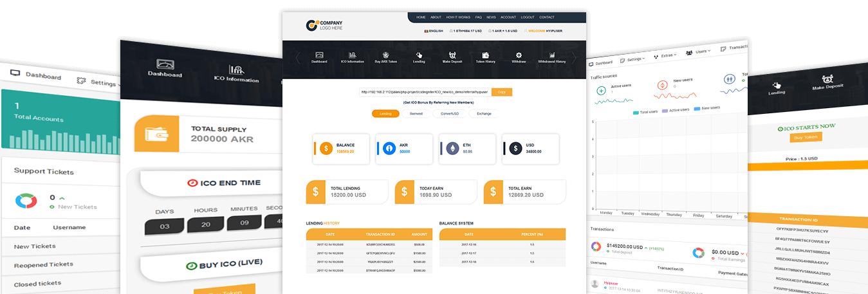868x294 pixels.
Task: Open the English language selector
Action: [434, 31]
